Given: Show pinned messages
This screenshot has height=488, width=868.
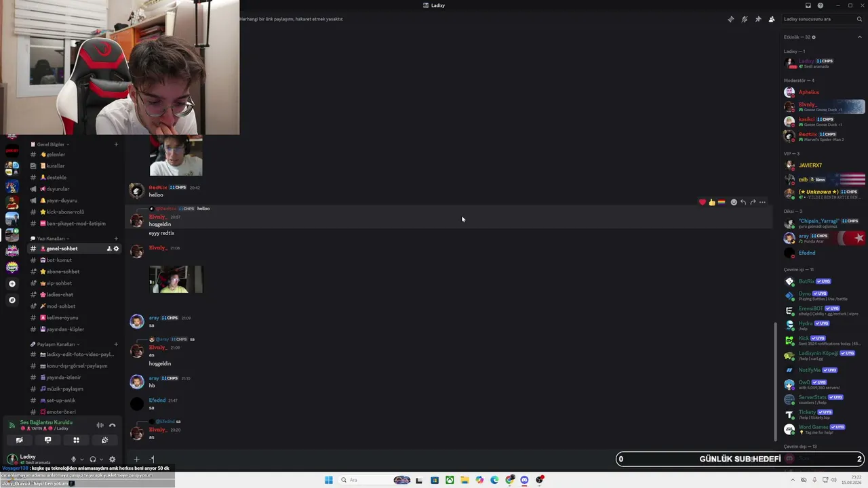Looking at the screenshot, I should click(x=758, y=19).
